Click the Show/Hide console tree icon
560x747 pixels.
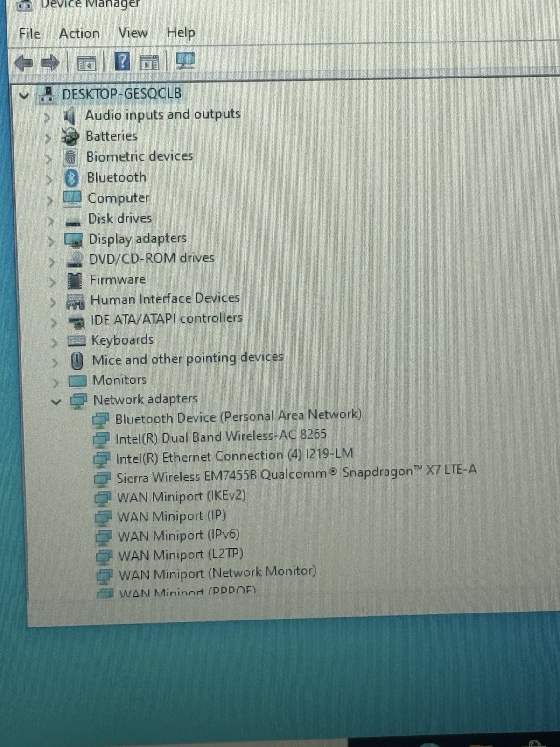[86, 63]
